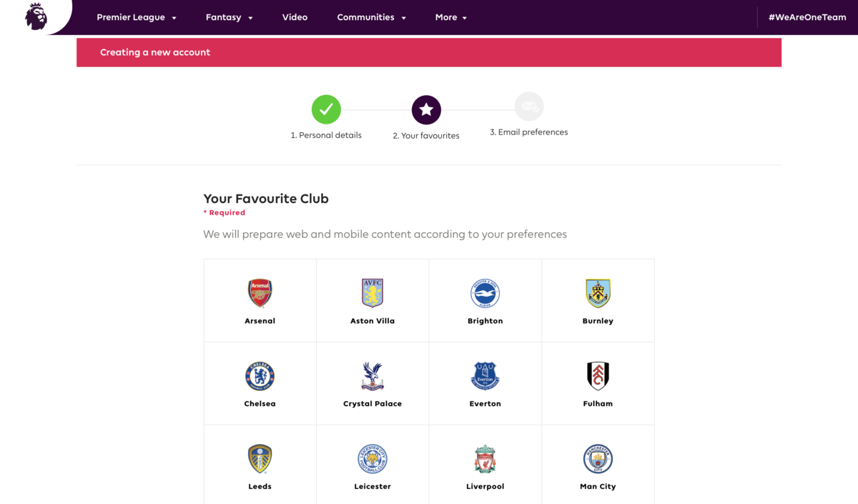
Task: Click the #WeAreOneTeam link
Action: pos(808,17)
